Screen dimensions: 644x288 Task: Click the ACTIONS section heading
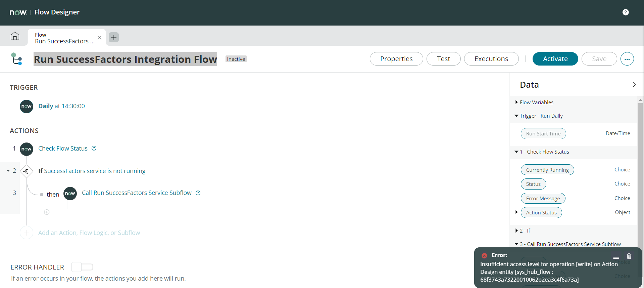[x=24, y=131]
